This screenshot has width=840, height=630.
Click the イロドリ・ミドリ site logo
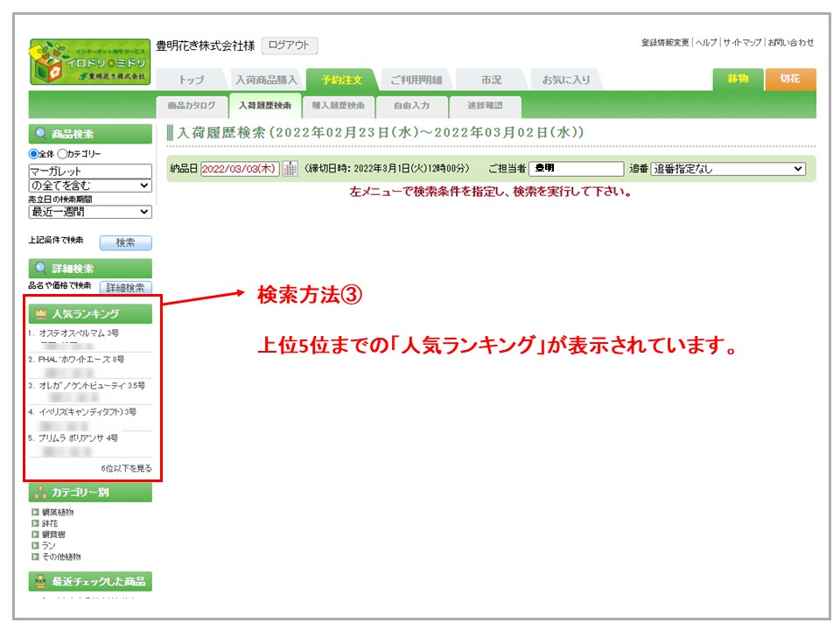point(89,62)
